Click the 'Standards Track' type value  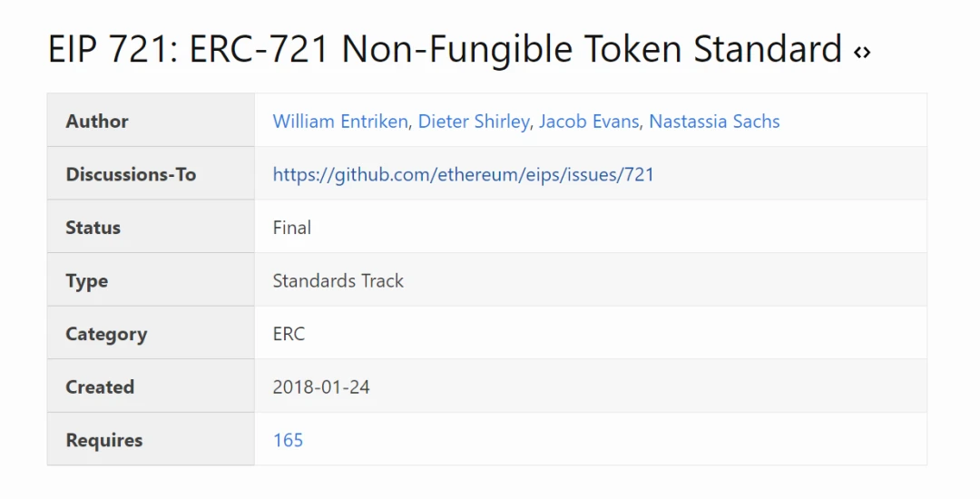(338, 281)
